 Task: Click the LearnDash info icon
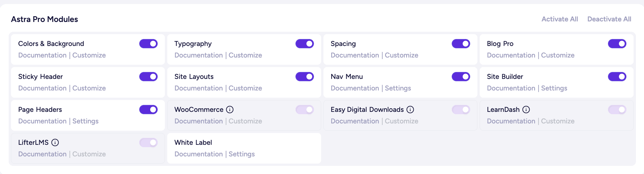pyautogui.click(x=526, y=110)
